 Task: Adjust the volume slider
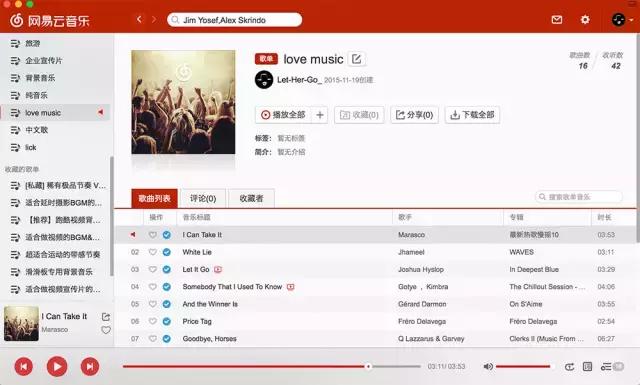tap(523, 366)
